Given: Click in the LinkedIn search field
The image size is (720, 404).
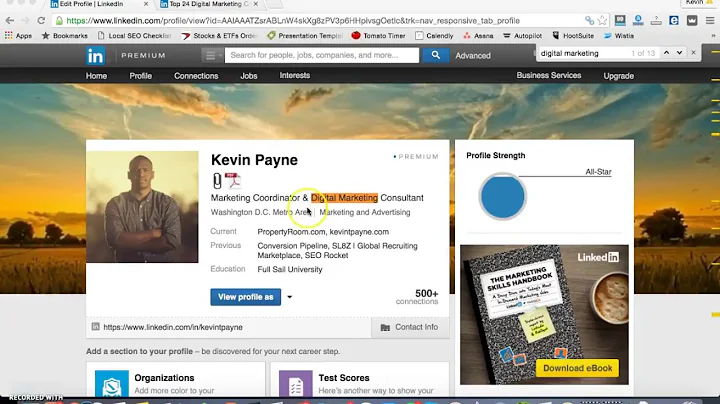Looking at the screenshot, I should [322, 55].
